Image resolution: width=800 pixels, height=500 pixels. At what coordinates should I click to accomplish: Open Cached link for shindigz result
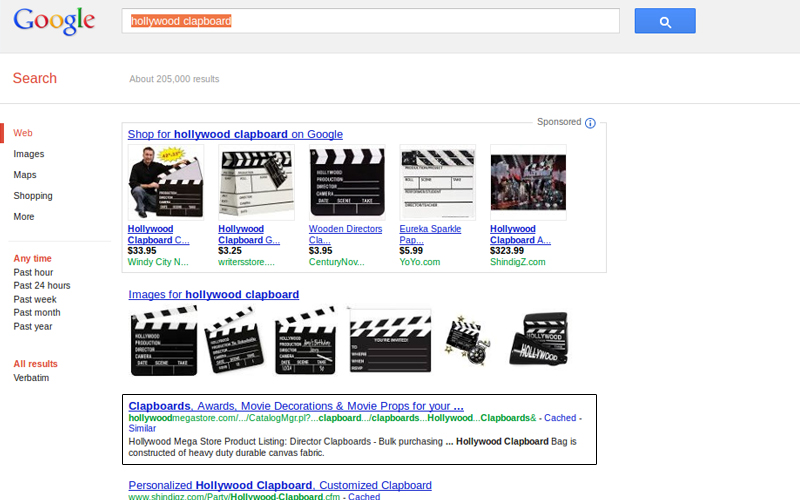pos(364,496)
